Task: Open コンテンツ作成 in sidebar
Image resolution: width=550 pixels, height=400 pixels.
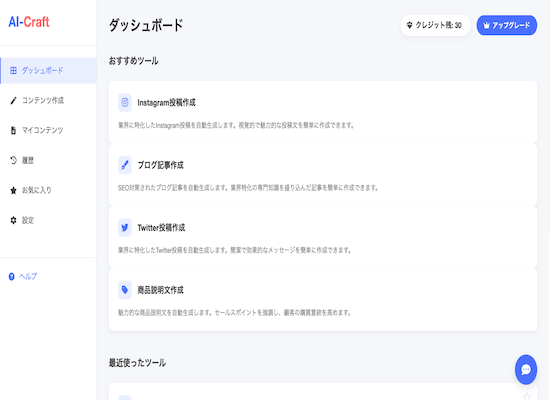Action: coord(48,101)
